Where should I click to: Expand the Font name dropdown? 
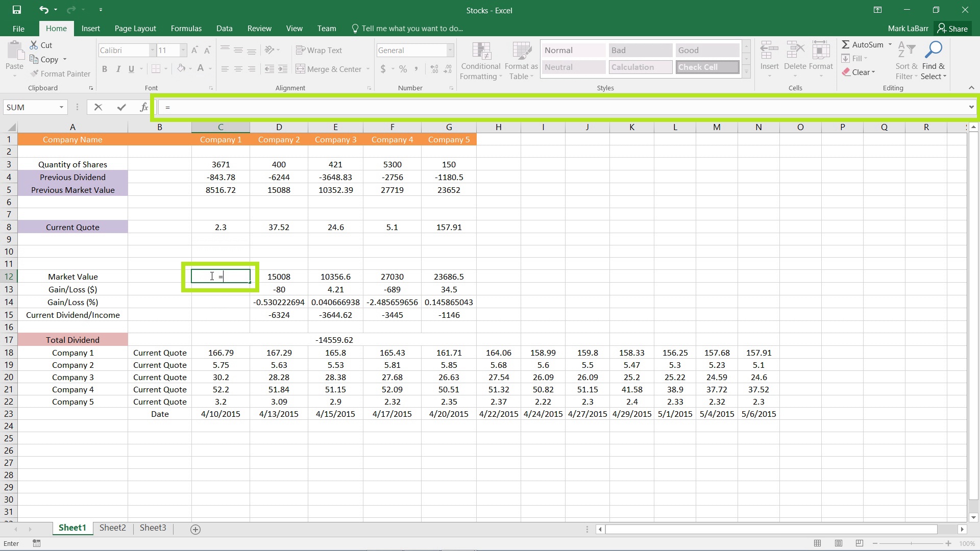[151, 50]
